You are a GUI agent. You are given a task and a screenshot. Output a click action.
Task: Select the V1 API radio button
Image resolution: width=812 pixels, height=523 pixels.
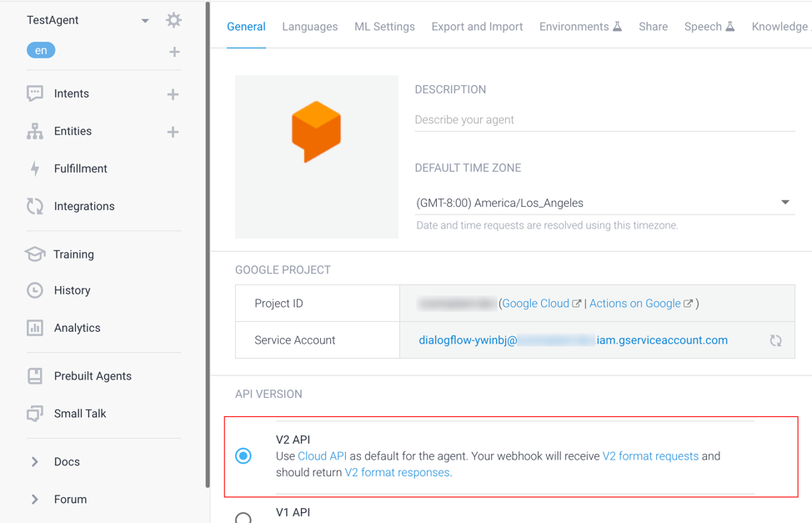(x=243, y=518)
